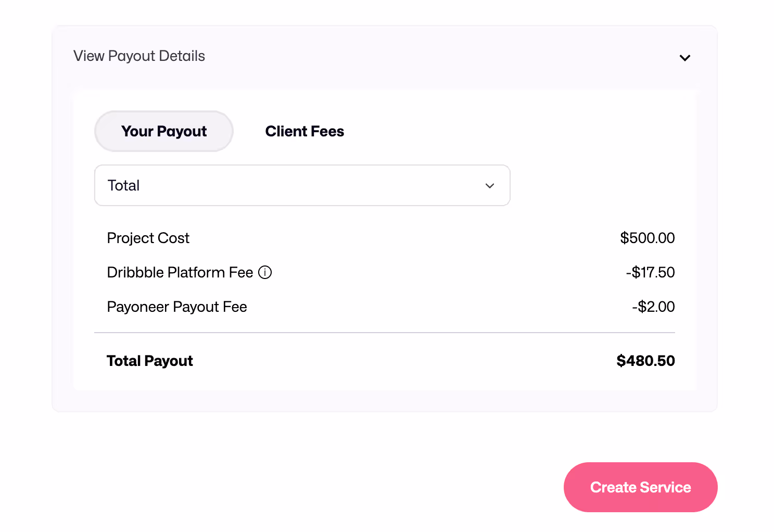Select the $500.00 project cost amount
Viewport: 774px width, 532px height.
pyautogui.click(x=647, y=238)
